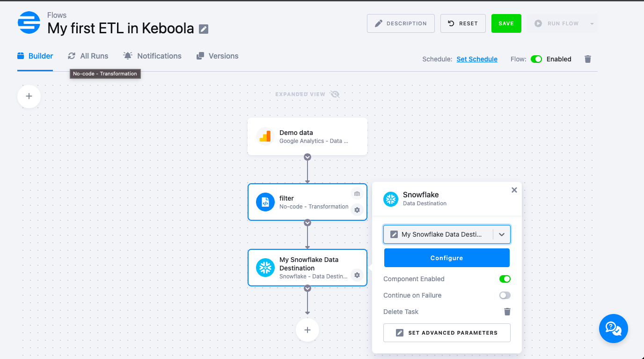Image resolution: width=644 pixels, height=359 pixels.
Task: Open settings gear on the filter task
Action: (x=357, y=210)
